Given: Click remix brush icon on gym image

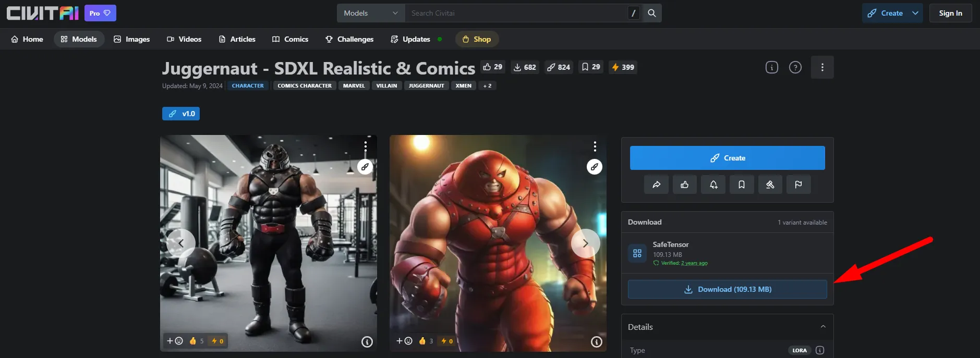Looking at the screenshot, I should click(365, 167).
